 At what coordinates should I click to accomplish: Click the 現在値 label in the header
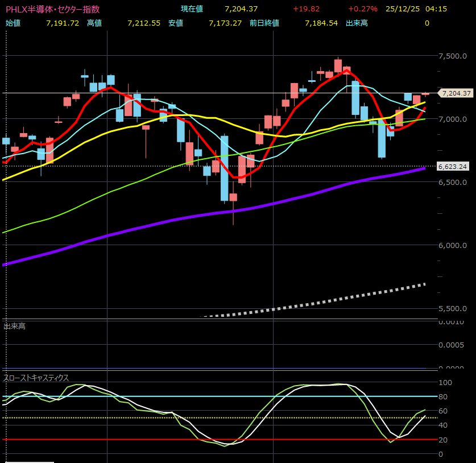pos(192,9)
